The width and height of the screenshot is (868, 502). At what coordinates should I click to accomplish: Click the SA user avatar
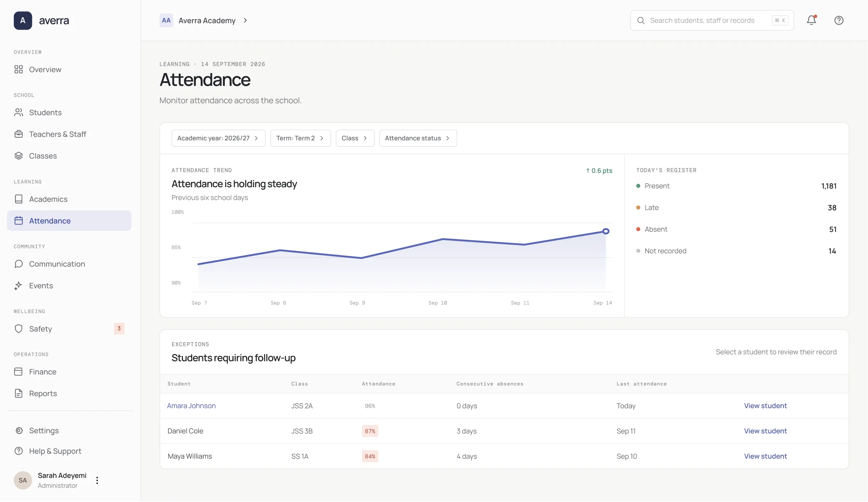(23, 480)
